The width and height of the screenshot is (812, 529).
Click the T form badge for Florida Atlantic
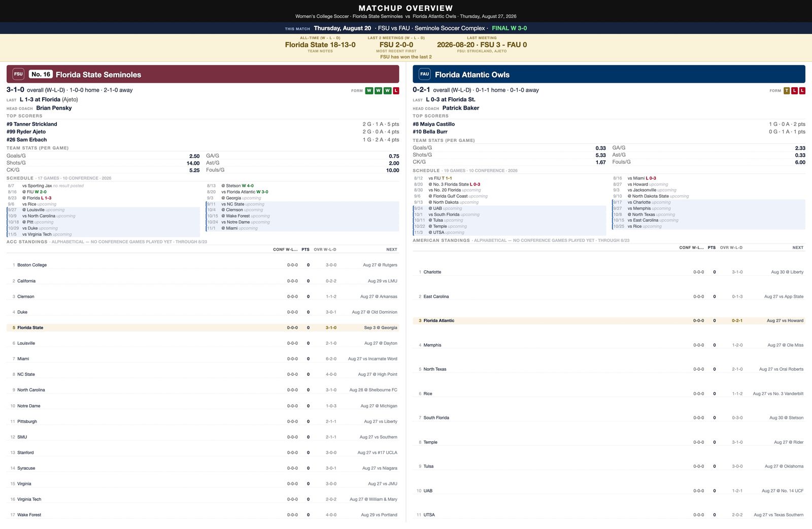(787, 91)
